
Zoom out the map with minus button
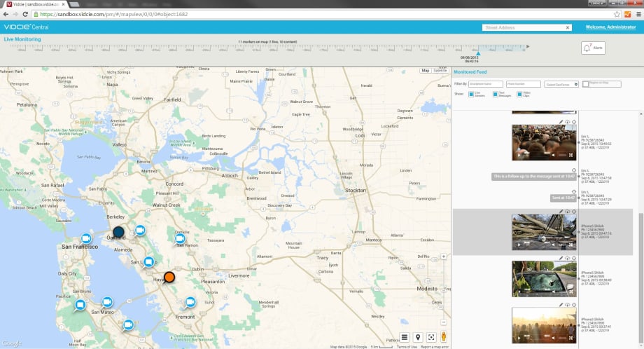[444, 322]
